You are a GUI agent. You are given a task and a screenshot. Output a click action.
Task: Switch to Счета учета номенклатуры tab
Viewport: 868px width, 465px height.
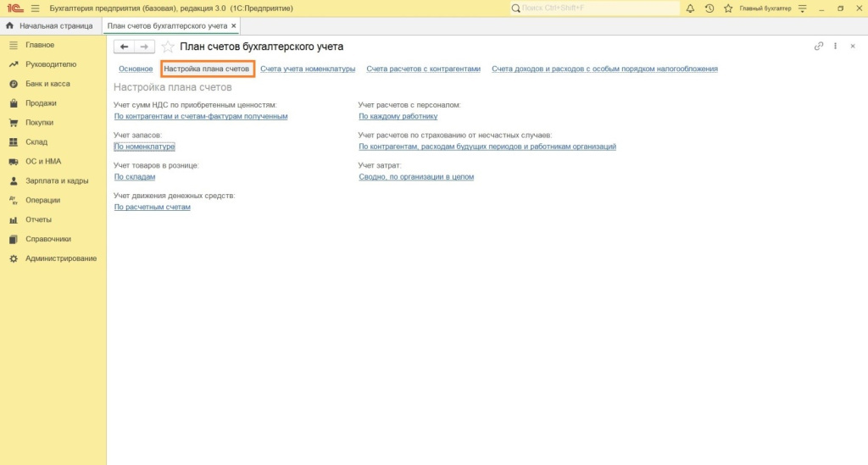[308, 69]
